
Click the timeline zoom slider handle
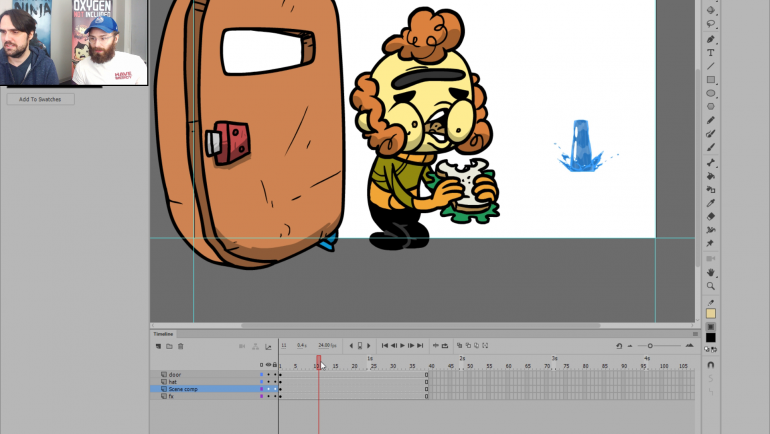(x=650, y=346)
